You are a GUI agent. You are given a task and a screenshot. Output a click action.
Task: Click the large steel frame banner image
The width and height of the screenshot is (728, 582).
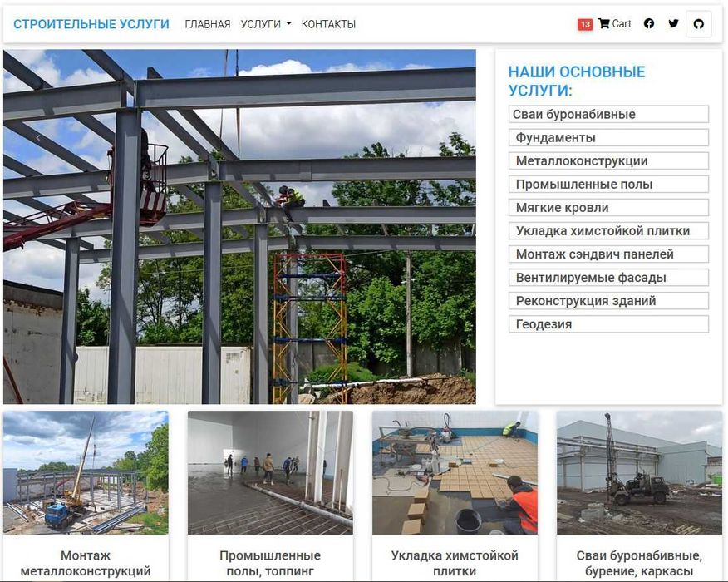239,227
